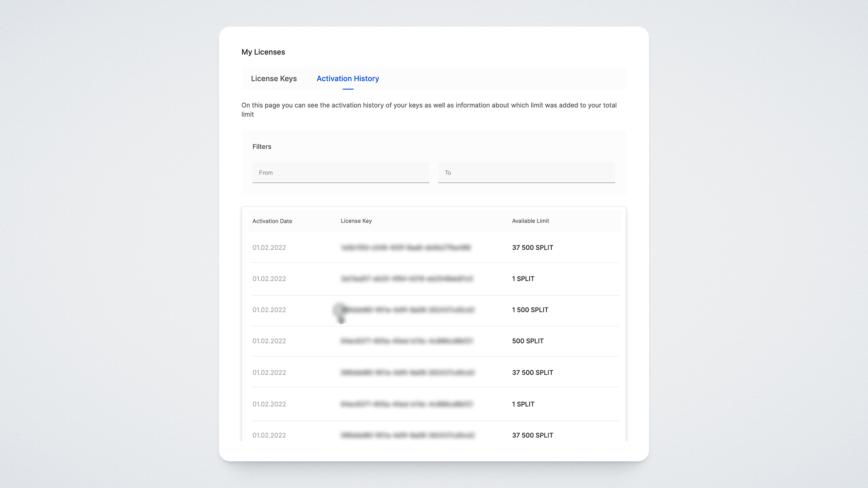Click the Activation Date column header
The width and height of the screenshot is (868, 488).
[x=272, y=221]
